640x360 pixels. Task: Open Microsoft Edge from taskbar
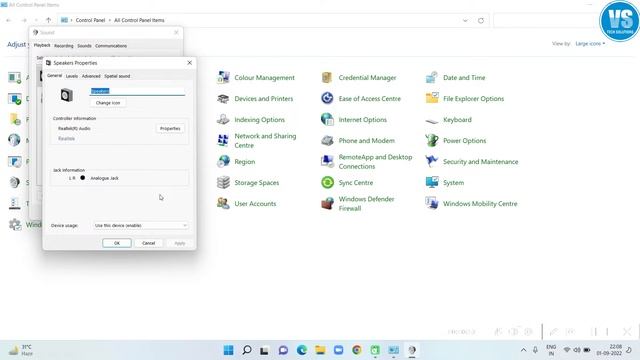302,350
